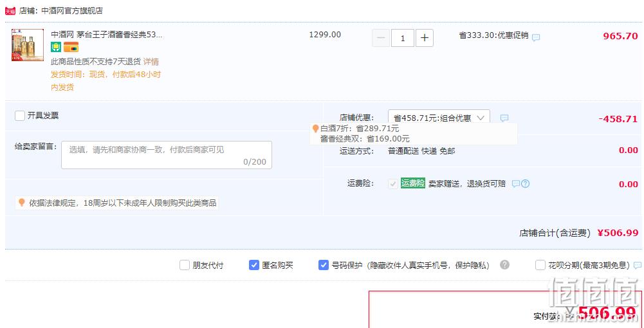Tick the 开具发票 invoice checkbox
Image resolution: width=644 pixels, height=328 pixels.
20,116
